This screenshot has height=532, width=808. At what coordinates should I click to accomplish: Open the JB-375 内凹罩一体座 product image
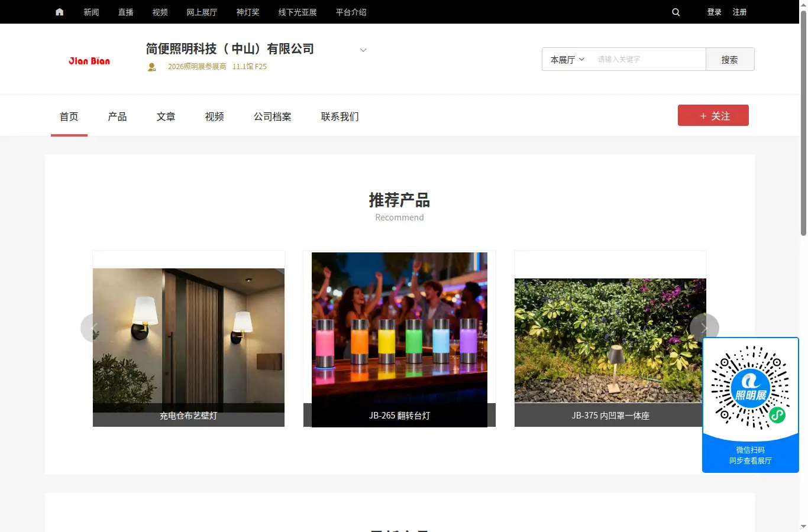point(610,340)
